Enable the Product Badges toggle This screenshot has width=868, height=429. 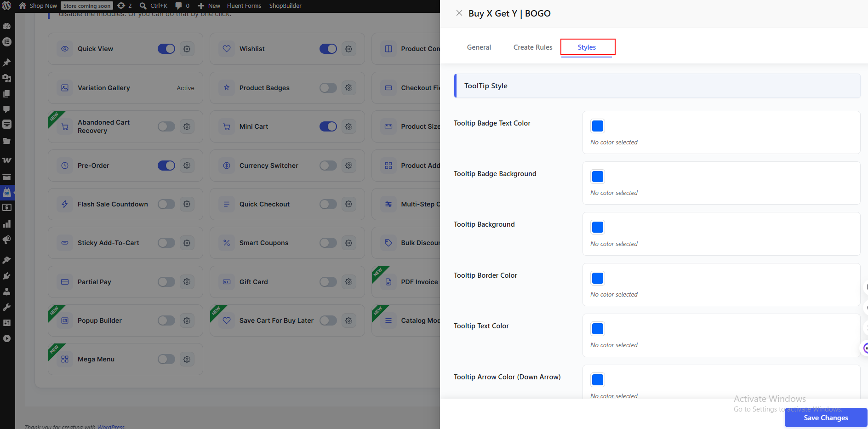point(328,88)
